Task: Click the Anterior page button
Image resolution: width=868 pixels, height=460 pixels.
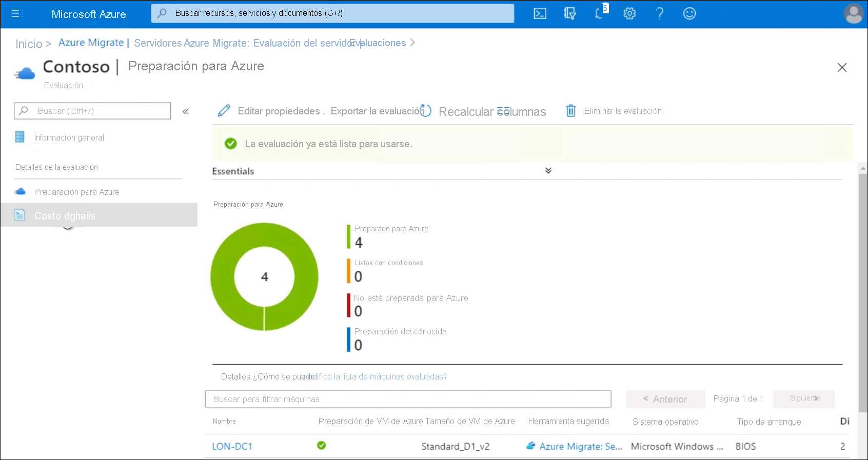Action: [x=665, y=399]
